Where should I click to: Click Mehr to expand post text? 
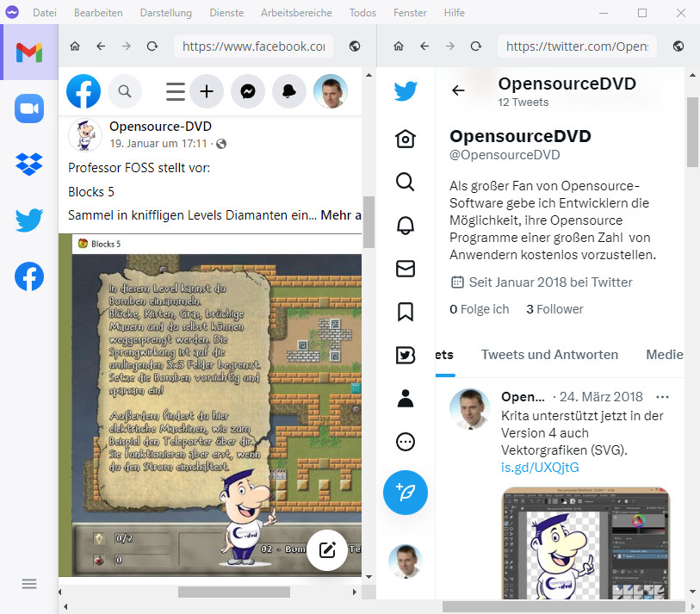(340, 214)
